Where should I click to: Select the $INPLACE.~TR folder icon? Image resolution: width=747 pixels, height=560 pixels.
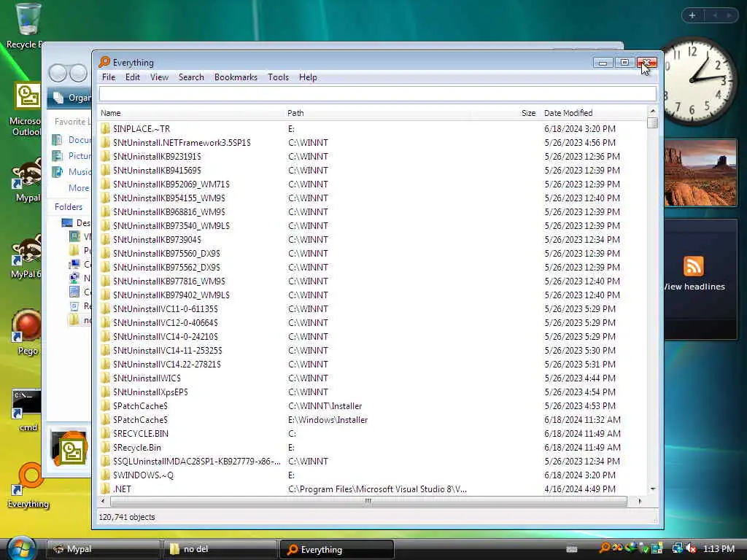[105, 128]
